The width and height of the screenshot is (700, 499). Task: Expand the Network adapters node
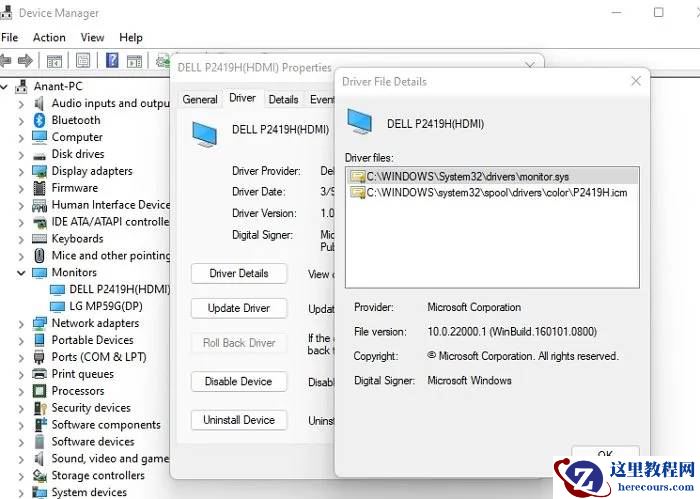(x=21, y=324)
